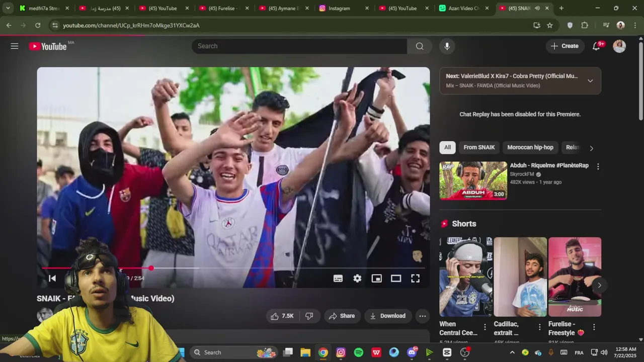This screenshot has height=362, width=644.
Task: Switch to the (45) Furelise tab
Action: tap(224, 8)
